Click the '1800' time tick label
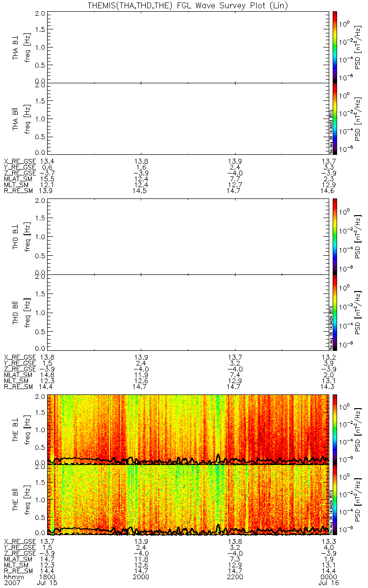Screen dimensions: 368x588 tap(47, 577)
